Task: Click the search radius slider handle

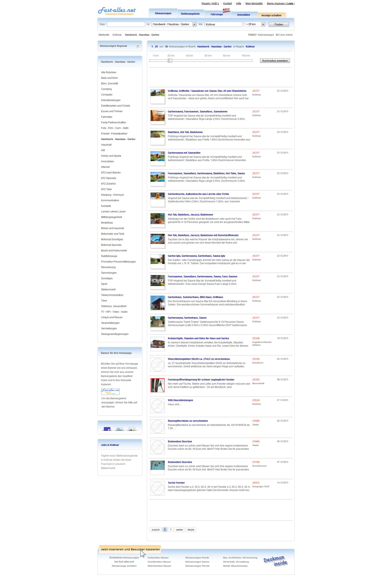Action: point(170,61)
